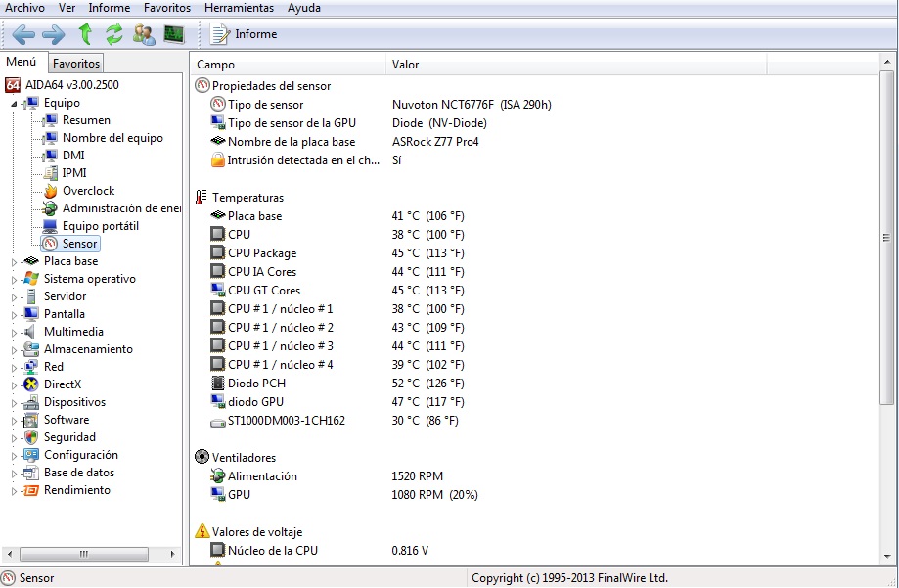This screenshot has height=588, width=899.
Task: Click the Equipo portátil laptop icon
Action: [51, 226]
